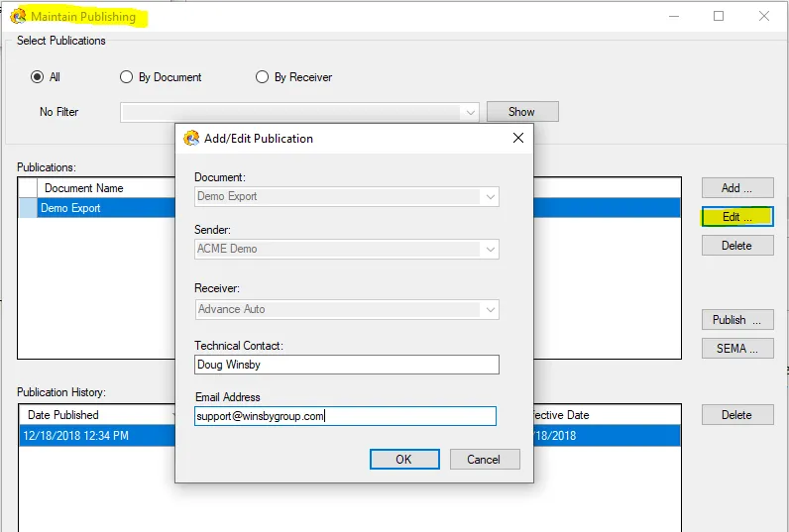Select the By Document radio option
Viewport: 789px width, 532px height.
[x=126, y=77]
